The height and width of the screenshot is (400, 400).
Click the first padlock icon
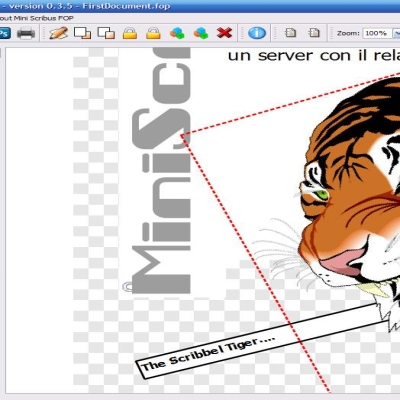[130, 33]
